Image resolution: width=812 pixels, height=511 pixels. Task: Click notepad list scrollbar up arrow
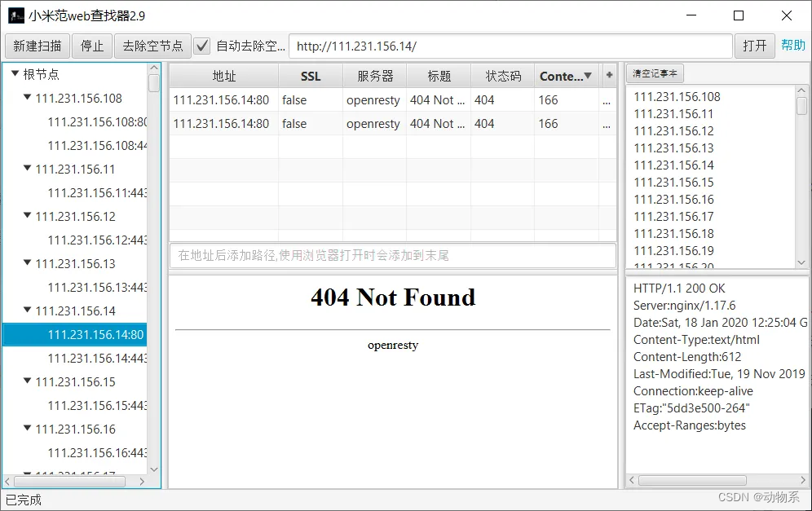(801, 90)
